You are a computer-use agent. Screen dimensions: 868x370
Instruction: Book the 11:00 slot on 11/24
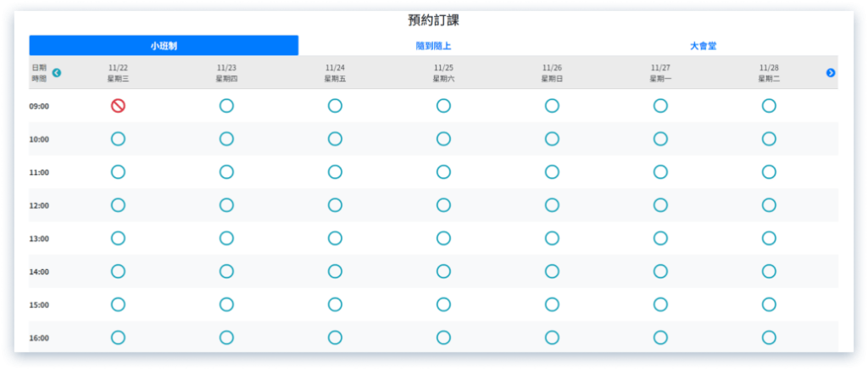tap(335, 172)
